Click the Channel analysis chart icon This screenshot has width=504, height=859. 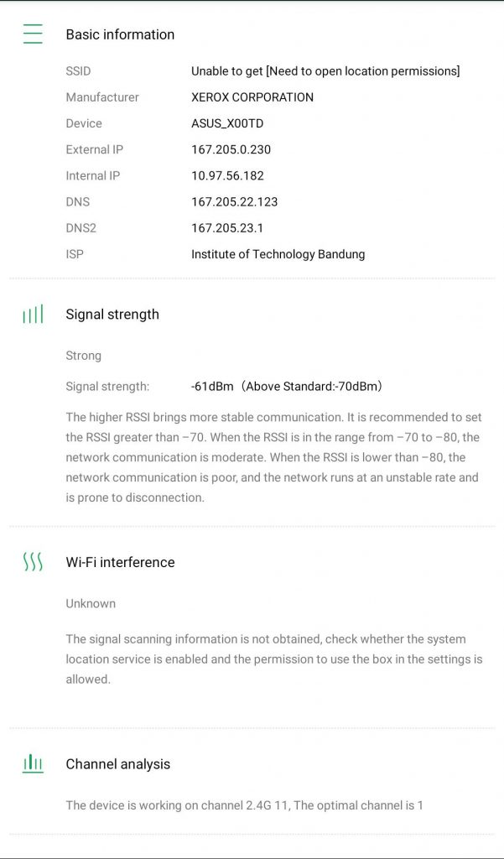(x=33, y=763)
